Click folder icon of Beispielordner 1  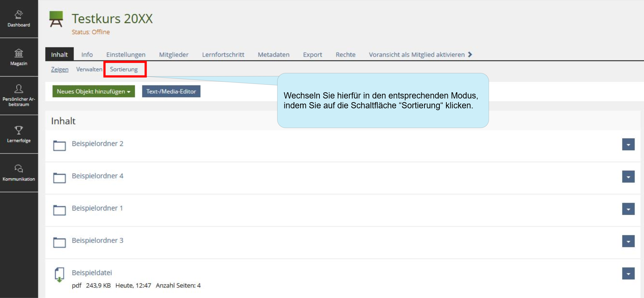[59, 210]
